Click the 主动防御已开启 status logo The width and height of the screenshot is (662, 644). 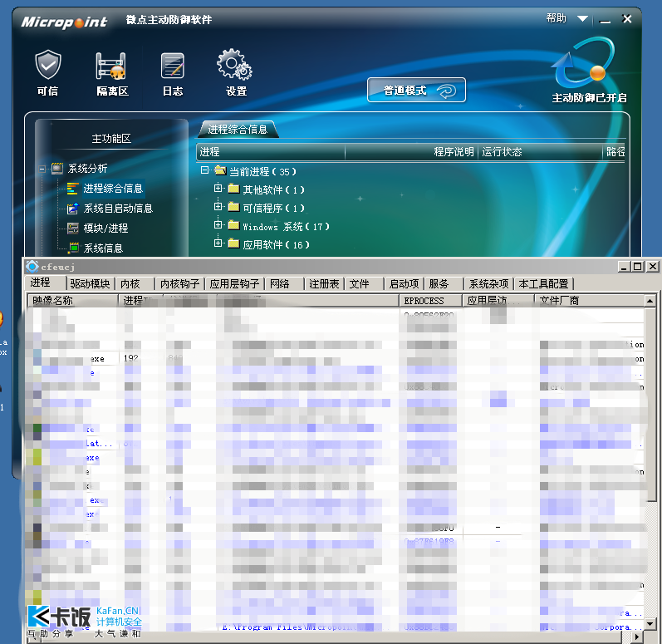pyautogui.click(x=585, y=62)
